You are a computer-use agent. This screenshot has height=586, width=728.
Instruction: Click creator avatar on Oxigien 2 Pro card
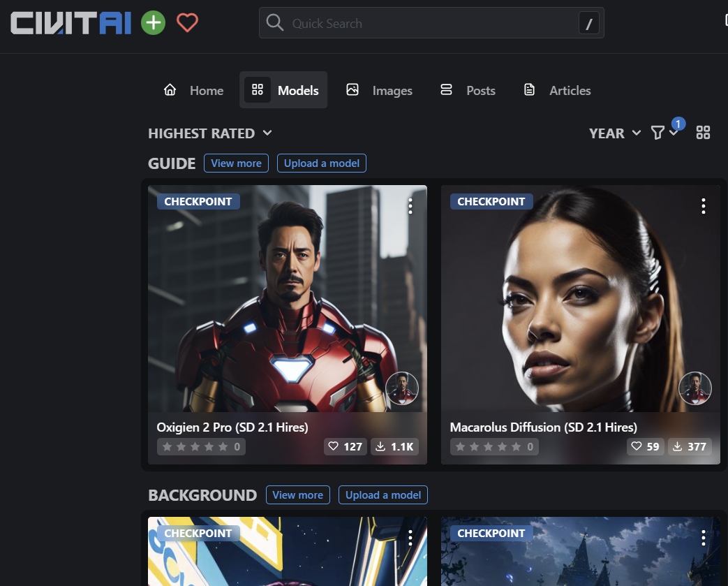[402, 388]
